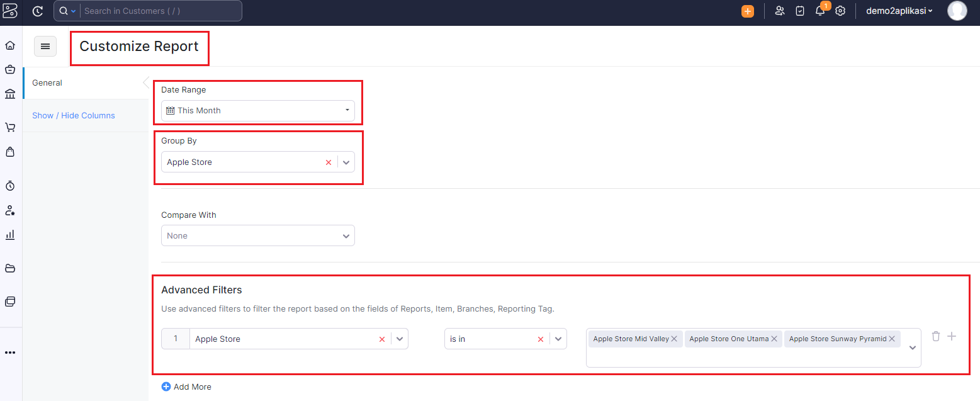
Task: Open the Banking icon in sidebar
Action: (10, 94)
